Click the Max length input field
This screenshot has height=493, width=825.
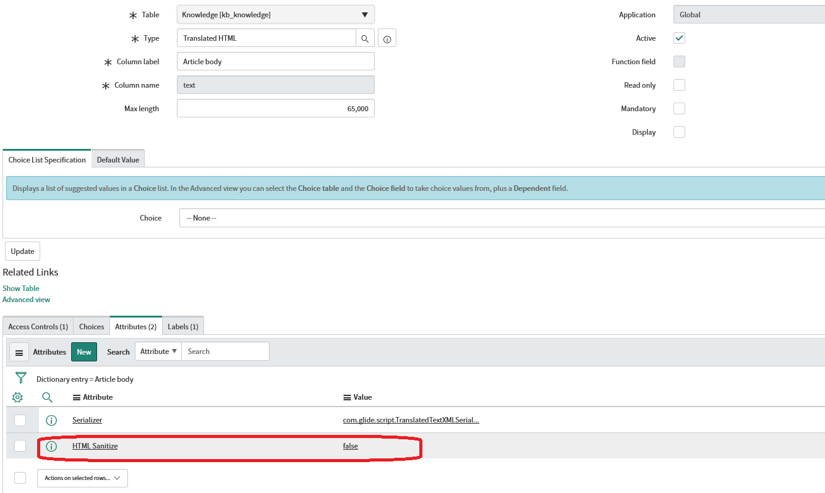276,108
